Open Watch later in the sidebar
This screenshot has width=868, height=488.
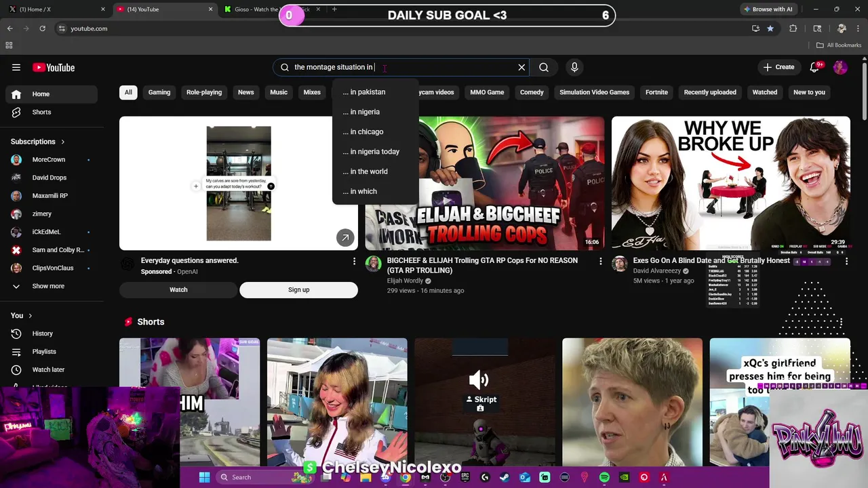point(52,369)
